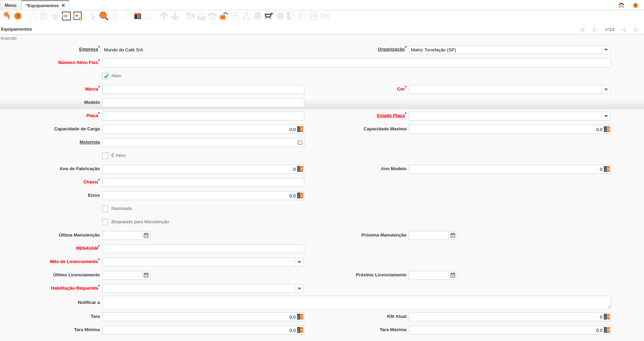
Task: Open the Cor dropdown list
Action: pos(606,90)
